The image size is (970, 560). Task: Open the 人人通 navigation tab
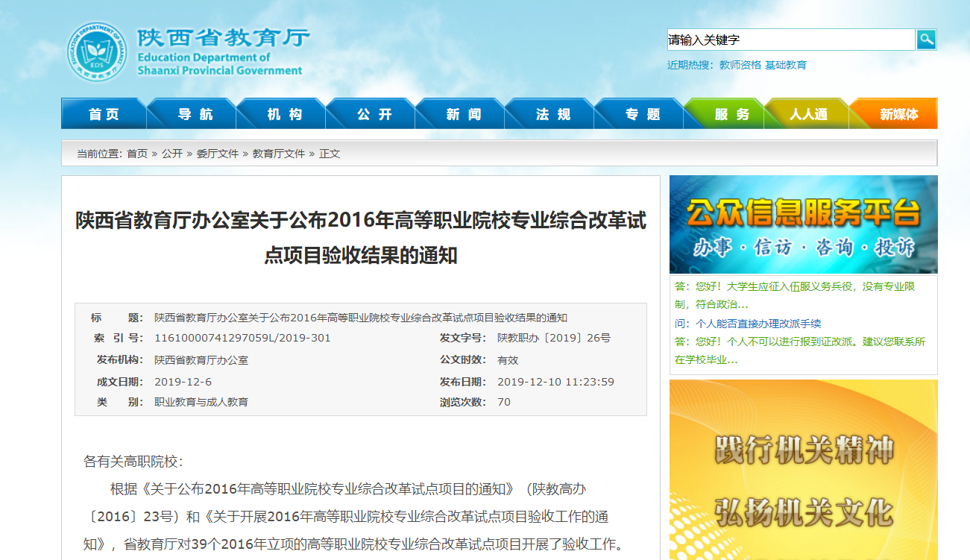[809, 114]
